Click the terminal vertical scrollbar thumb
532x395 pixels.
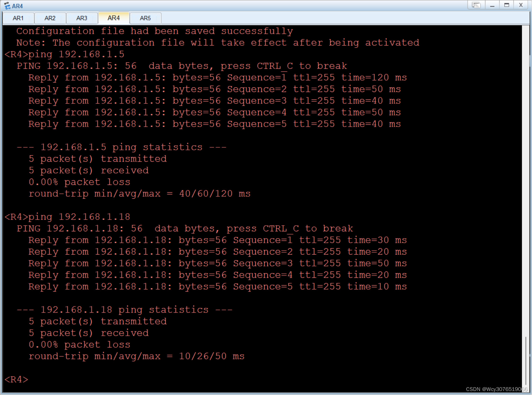tap(526, 361)
